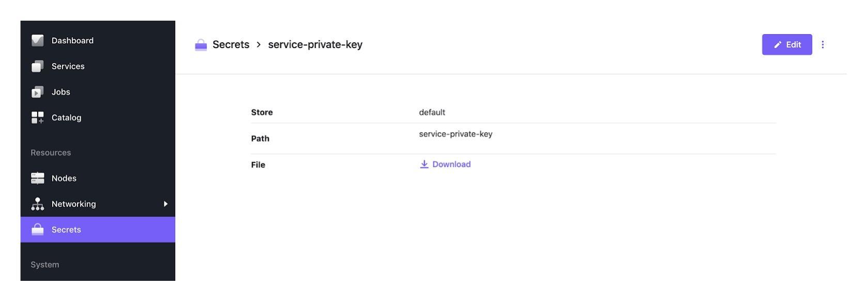This screenshot has width=868, height=301.
Task: Open the three-dot more actions menu
Action: (x=823, y=45)
